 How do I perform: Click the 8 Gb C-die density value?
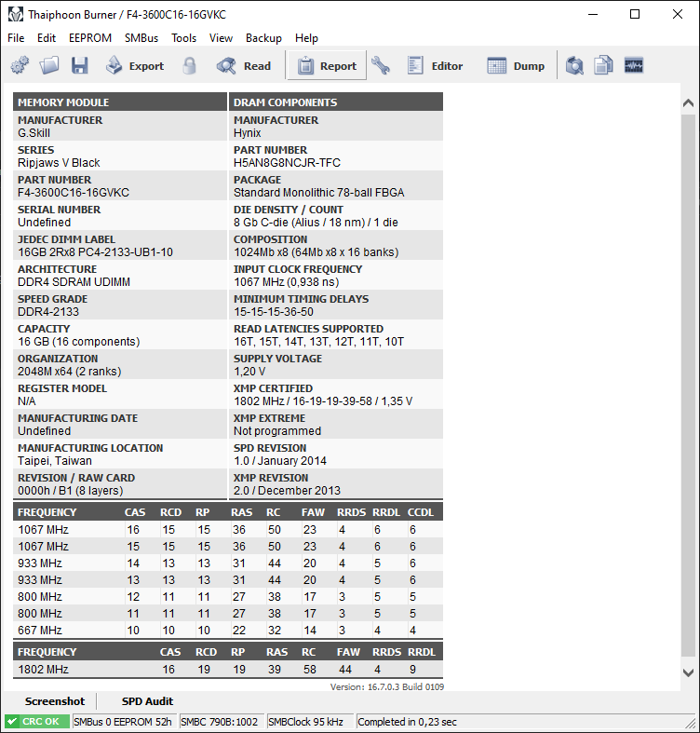click(x=316, y=223)
